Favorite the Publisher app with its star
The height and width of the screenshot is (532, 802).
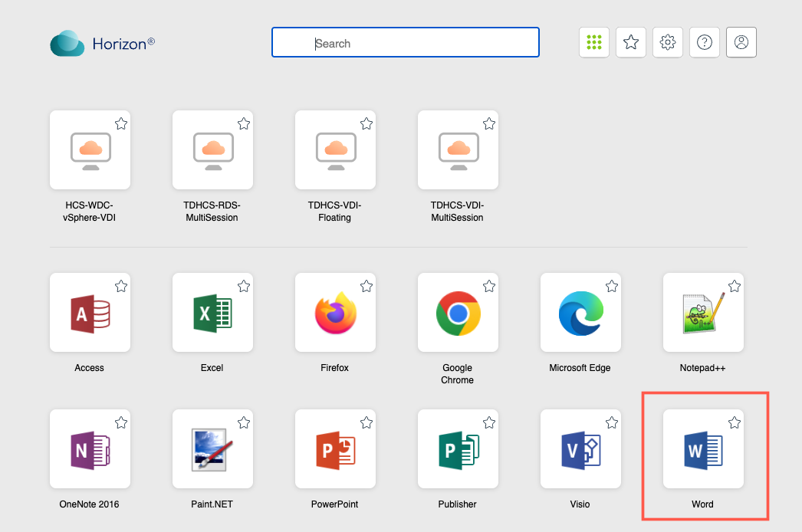click(489, 422)
